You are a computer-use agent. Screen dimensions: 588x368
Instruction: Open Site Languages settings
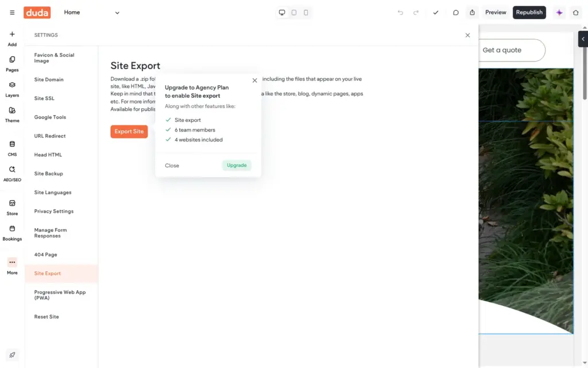point(61,192)
